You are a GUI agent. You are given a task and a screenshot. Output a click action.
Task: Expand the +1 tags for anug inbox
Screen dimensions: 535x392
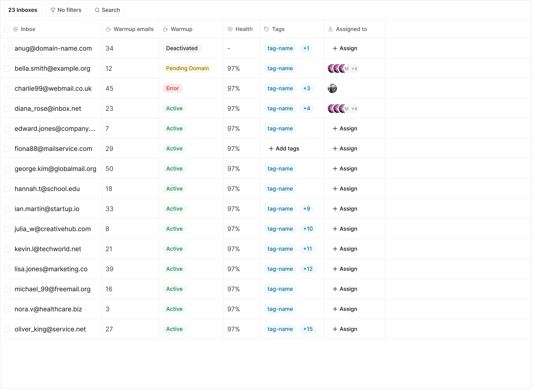(x=306, y=48)
